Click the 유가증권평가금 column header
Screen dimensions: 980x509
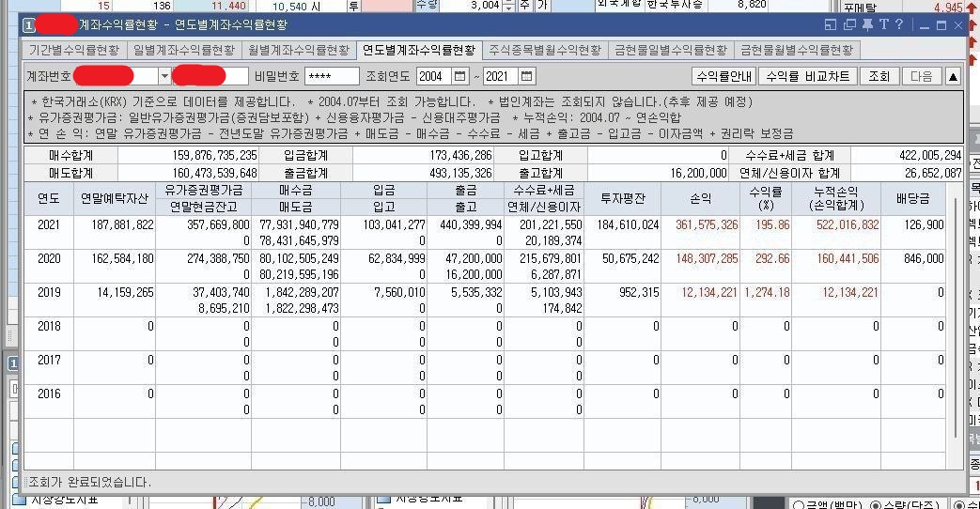coord(203,191)
